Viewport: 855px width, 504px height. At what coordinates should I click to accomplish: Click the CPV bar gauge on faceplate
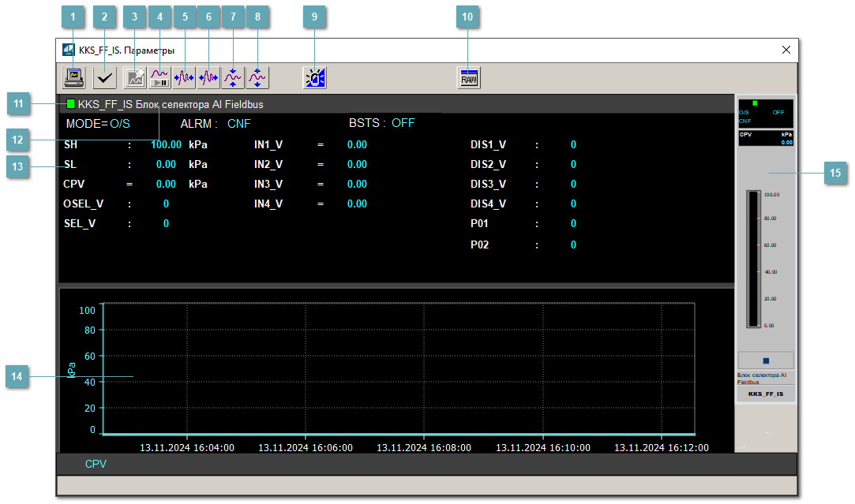coord(752,259)
